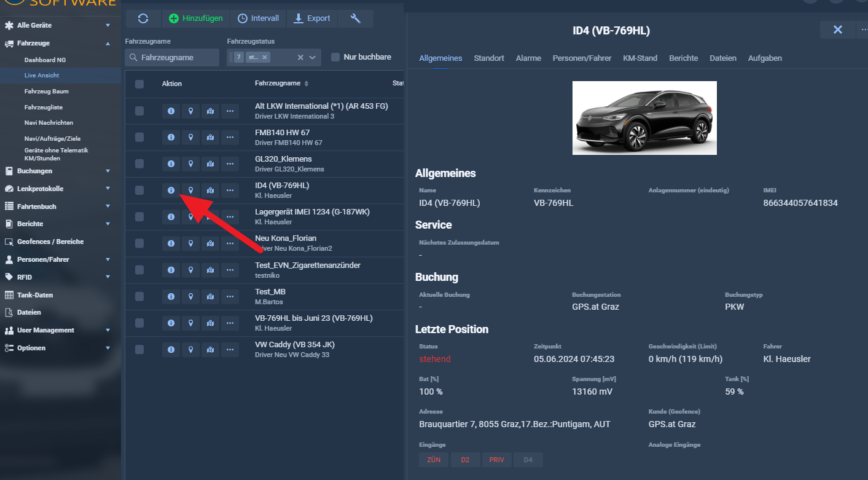This screenshot has height=480, width=868.
Task: Check the box for Alt LKW International
Action: [x=139, y=111]
